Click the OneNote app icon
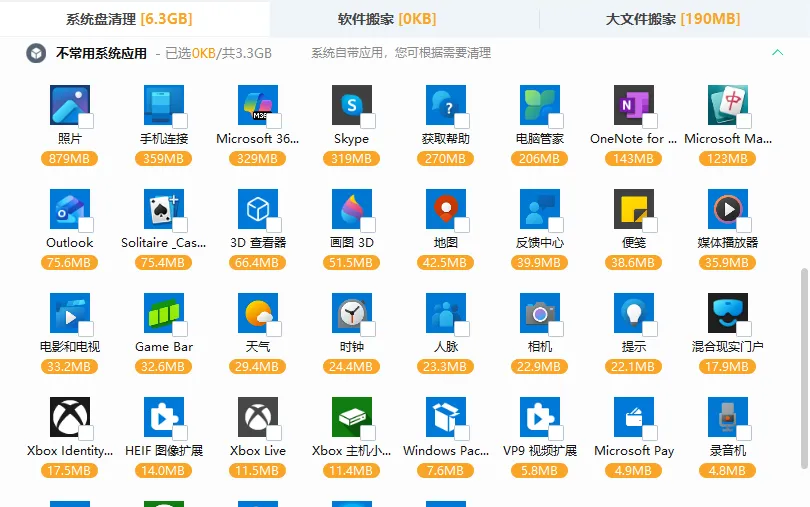This screenshot has height=507, width=810. 634,105
